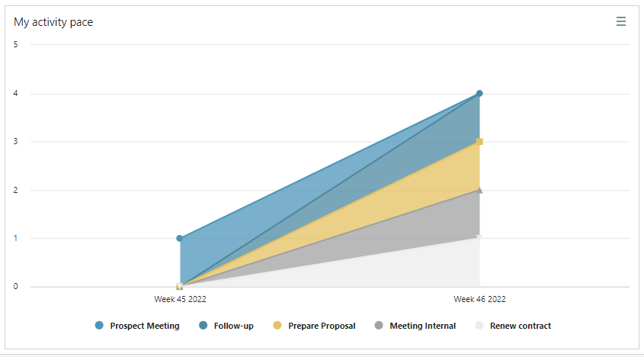Select Prospect Meeting point at Week 45
Screen dimensions: 644x357
180,238
